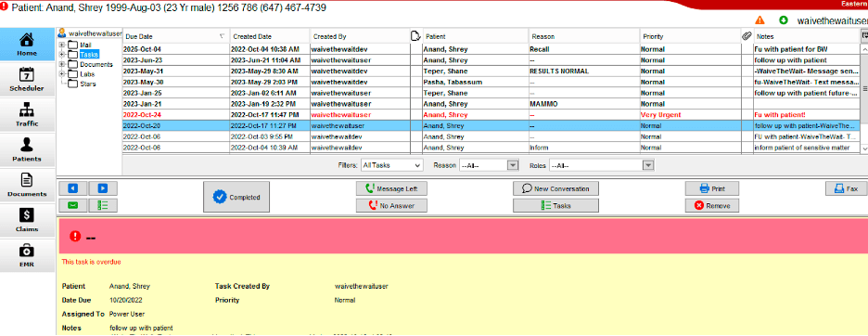Viewport: 868px width, 336px height.
Task: Print the selected task
Action: pyautogui.click(x=712, y=188)
